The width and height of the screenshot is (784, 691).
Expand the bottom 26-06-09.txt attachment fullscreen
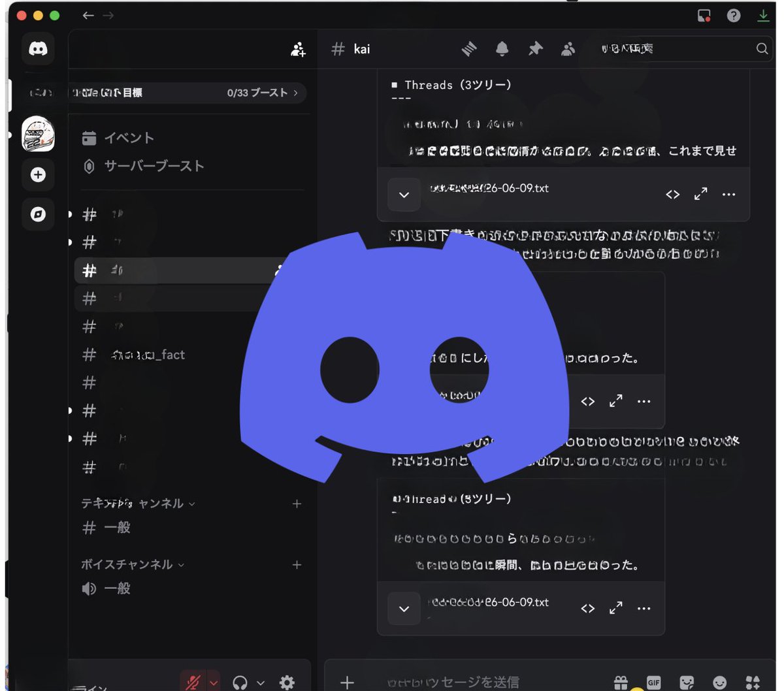pos(615,608)
